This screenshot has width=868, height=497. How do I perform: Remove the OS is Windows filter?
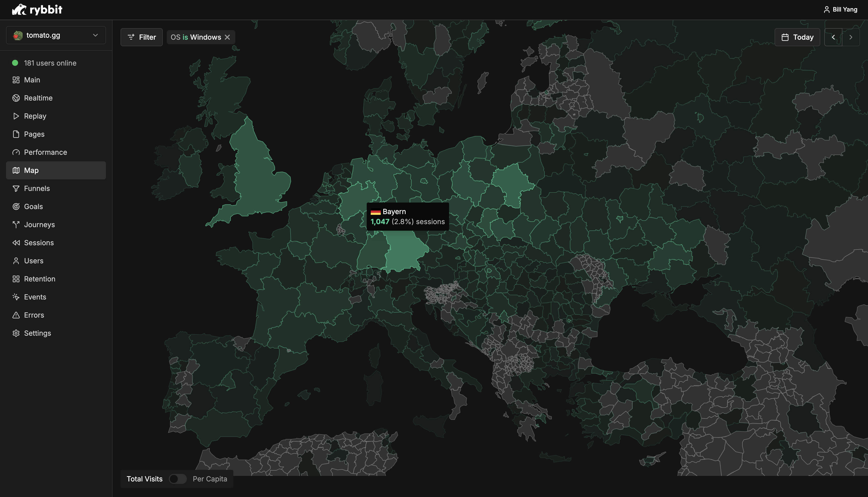coord(227,37)
